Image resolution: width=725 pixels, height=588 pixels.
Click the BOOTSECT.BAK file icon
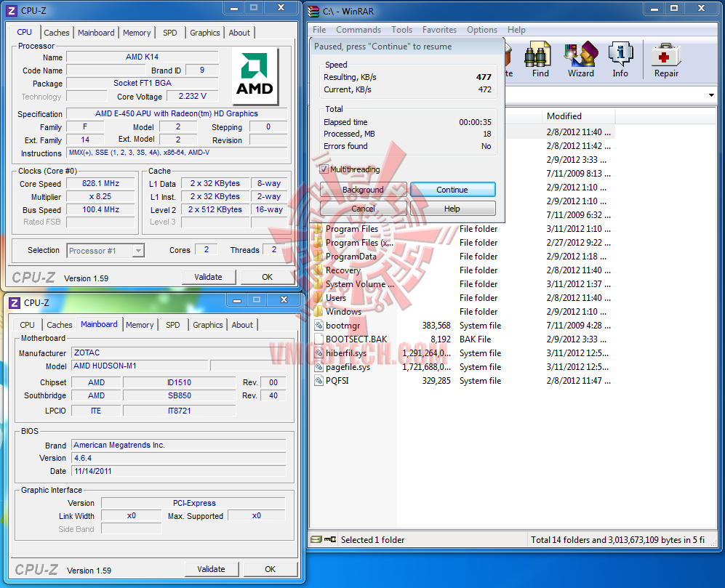(319, 339)
